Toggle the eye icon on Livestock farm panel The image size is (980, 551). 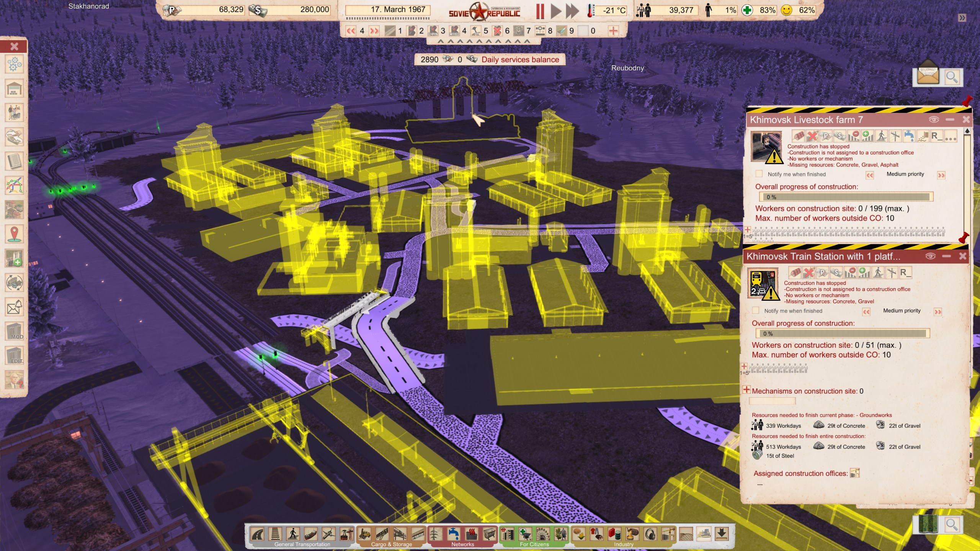pos(934,120)
